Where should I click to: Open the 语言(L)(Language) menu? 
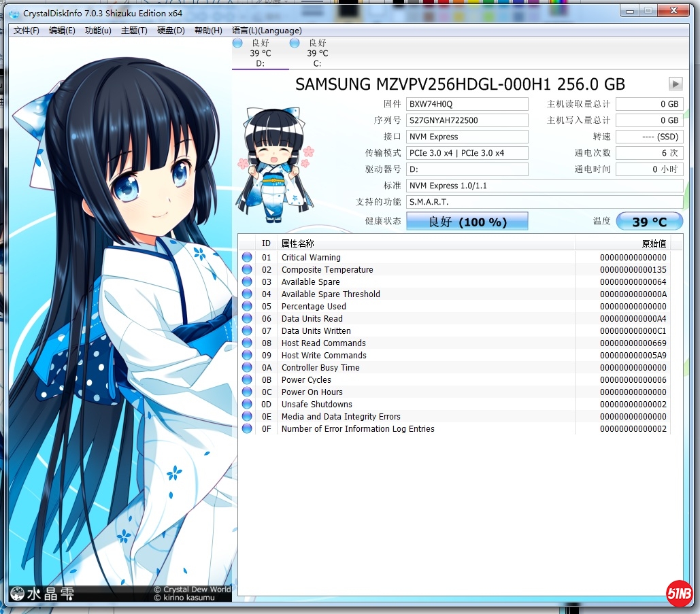coord(267,31)
